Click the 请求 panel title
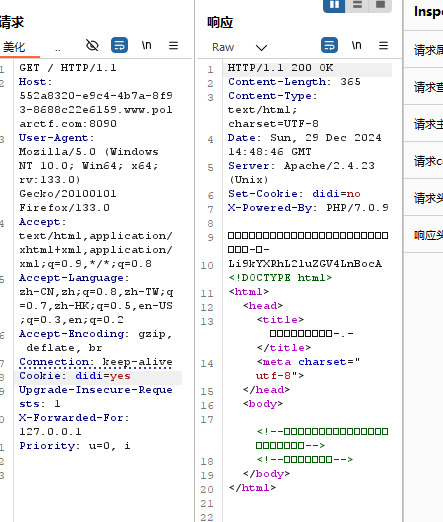Image resolution: width=443 pixels, height=522 pixels. 12,23
